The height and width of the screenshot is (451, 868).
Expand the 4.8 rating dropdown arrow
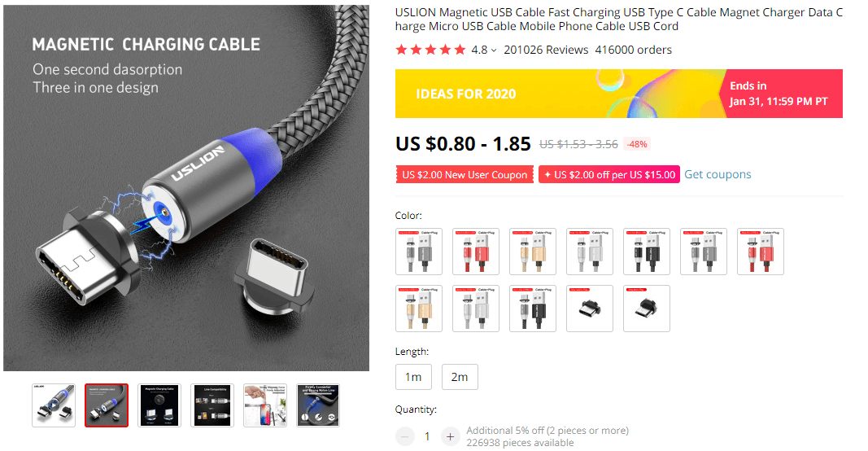(x=494, y=50)
